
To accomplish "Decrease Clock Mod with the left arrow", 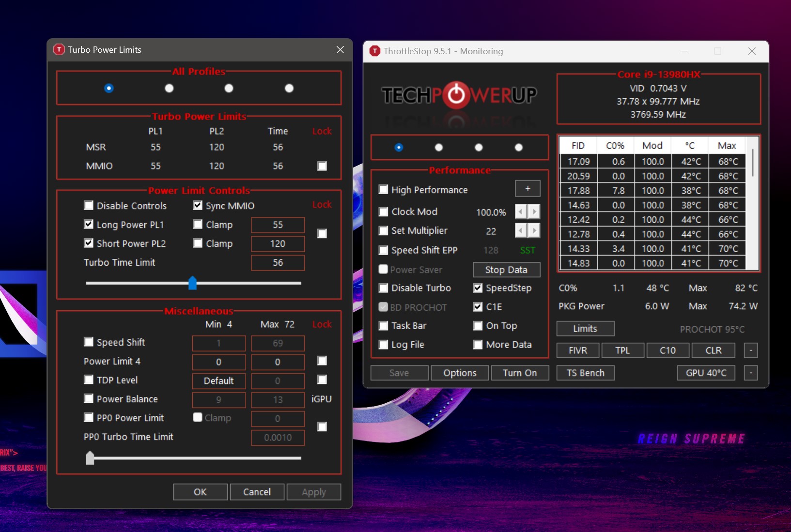I will pyautogui.click(x=521, y=212).
